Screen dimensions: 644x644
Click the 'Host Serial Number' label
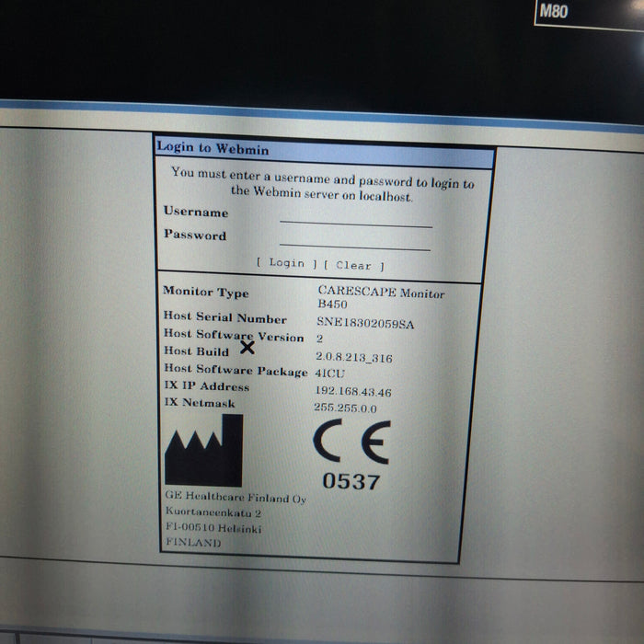(225, 317)
